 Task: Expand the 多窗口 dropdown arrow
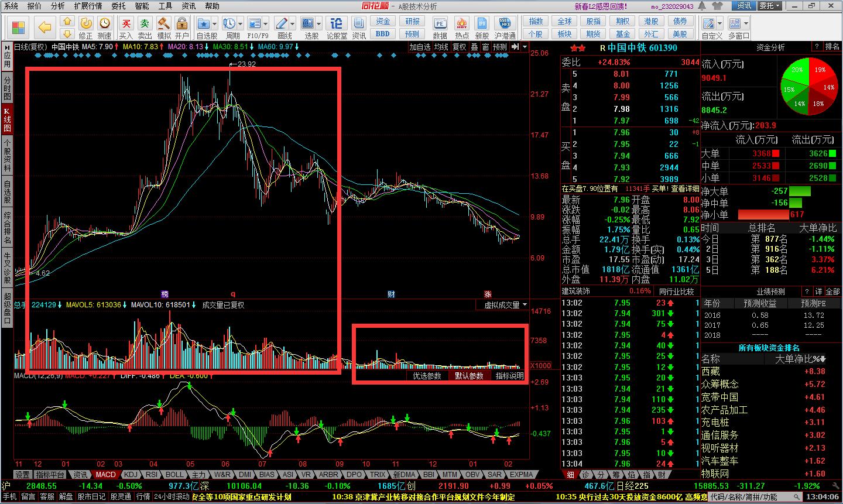pos(746,24)
